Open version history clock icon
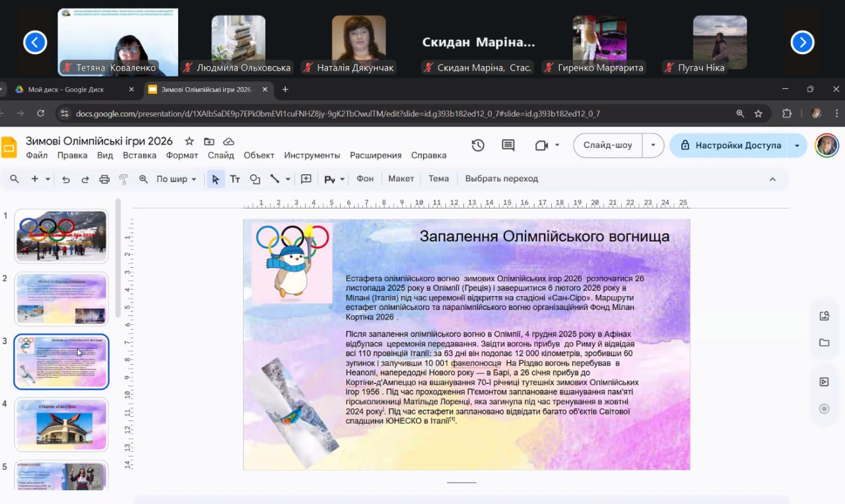 pos(478,146)
